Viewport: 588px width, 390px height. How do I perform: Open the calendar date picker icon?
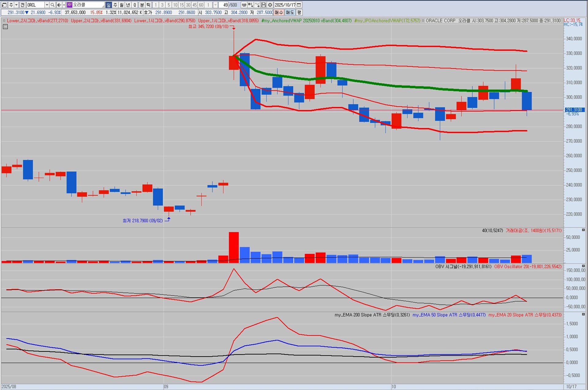pyautogui.click(x=299, y=5)
